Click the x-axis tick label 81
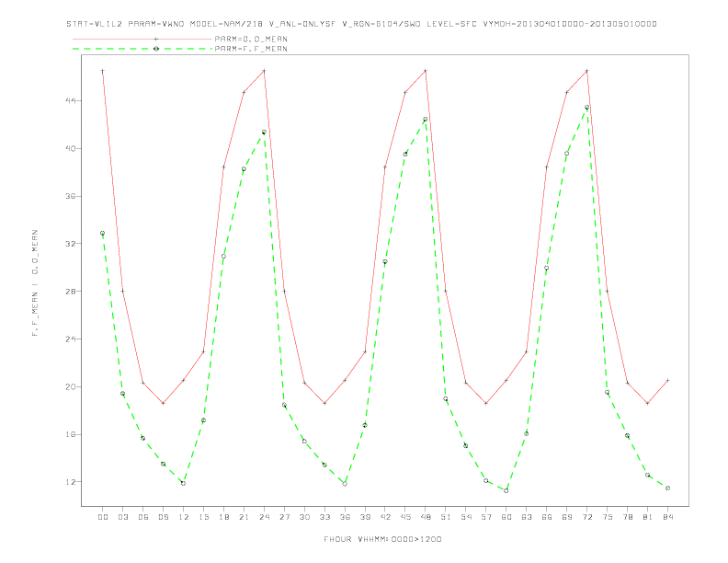 tap(648, 517)
